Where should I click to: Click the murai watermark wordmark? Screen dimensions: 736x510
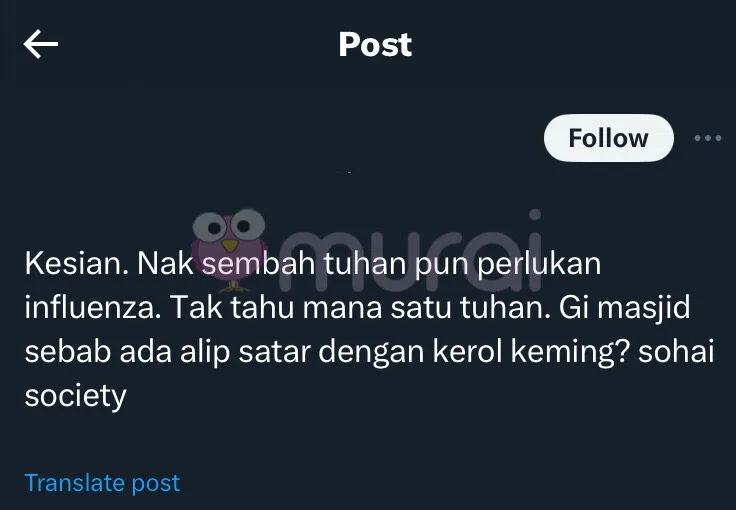[410, 251]
